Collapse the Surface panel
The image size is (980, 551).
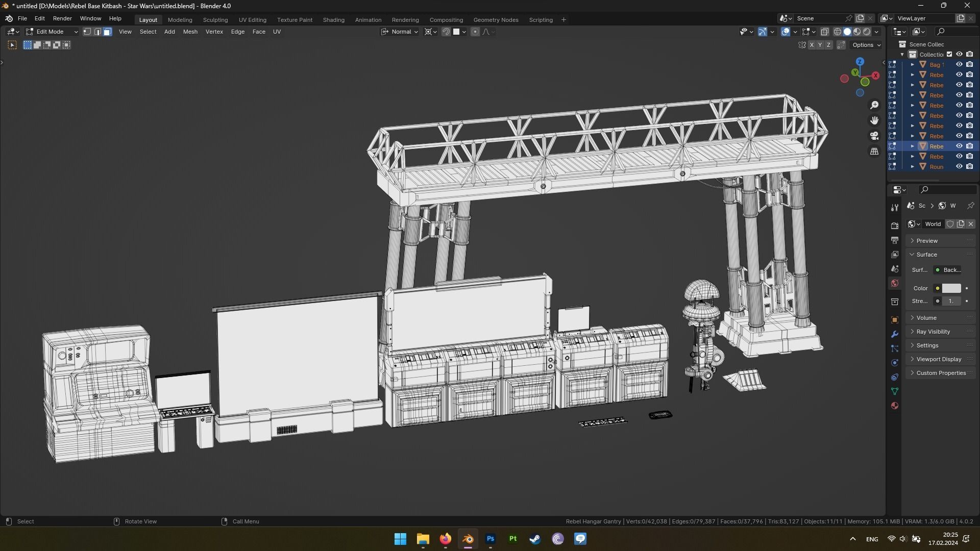tap(941, 255)
